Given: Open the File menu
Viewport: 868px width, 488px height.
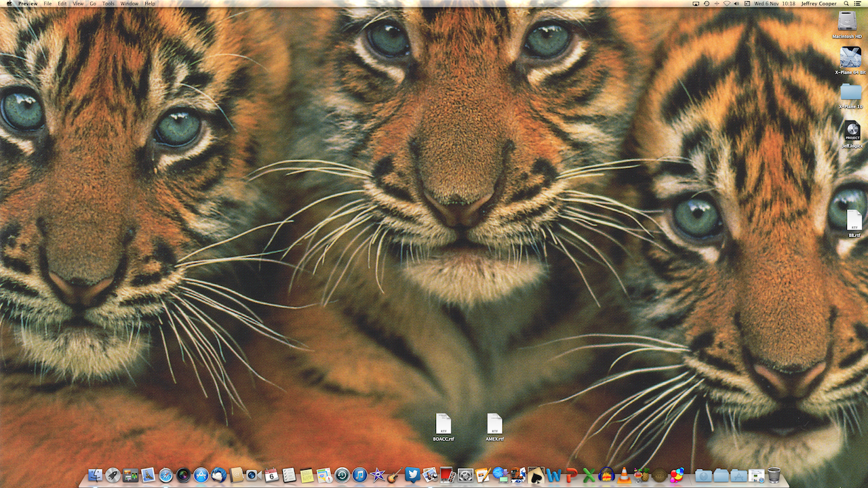Looking at the screenshot, I should tap(47, 3).
